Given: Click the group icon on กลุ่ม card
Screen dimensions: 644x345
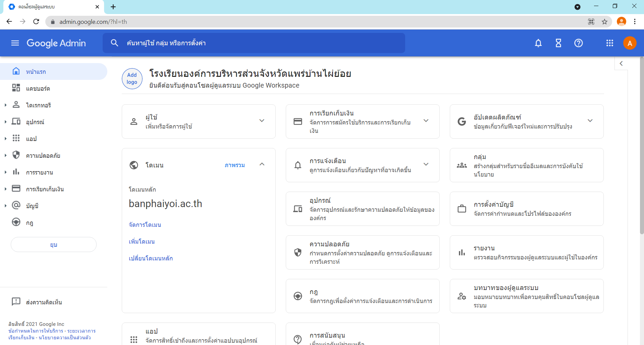Looking at the screenshot, I should (462, 165).
